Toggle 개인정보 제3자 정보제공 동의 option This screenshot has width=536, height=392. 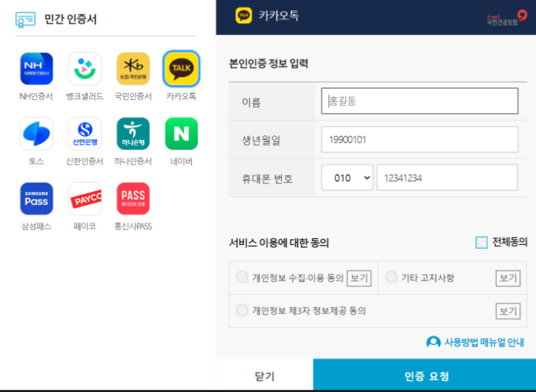click(x=242, y=310)
